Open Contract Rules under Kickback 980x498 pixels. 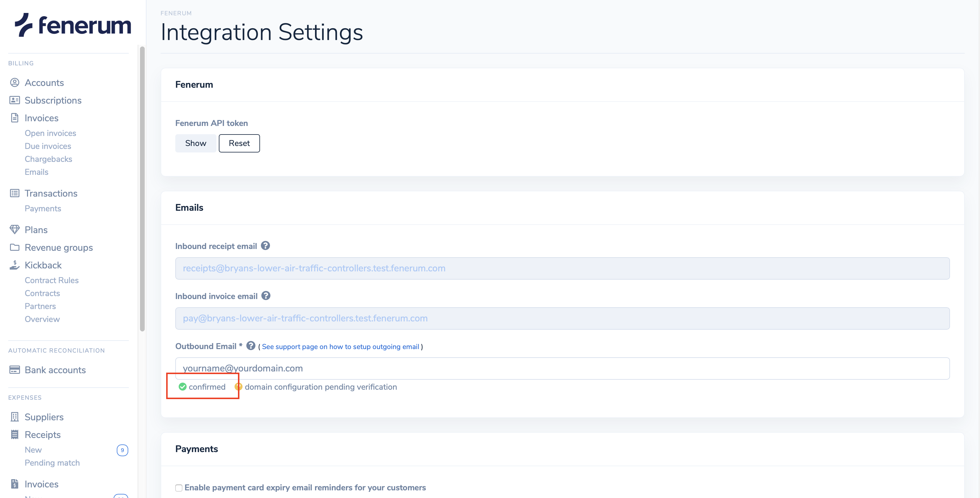pyautogui.click(x=52, y=280)
